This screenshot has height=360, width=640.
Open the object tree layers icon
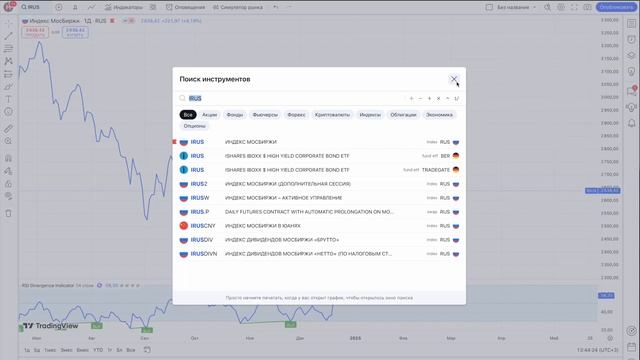[631, 55]
